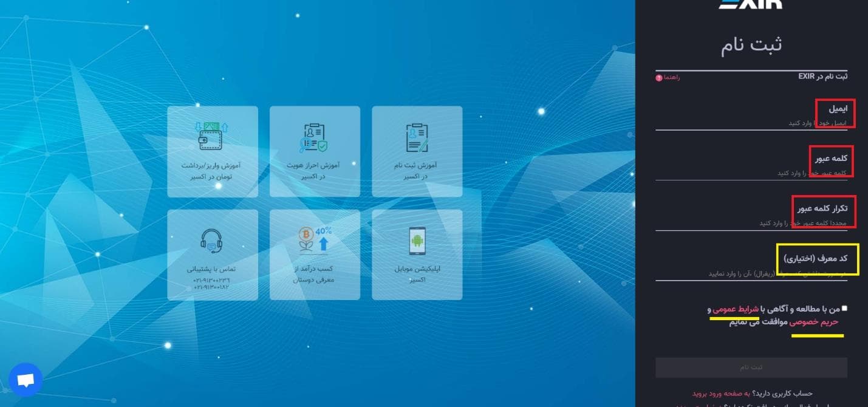Focus the تکرار کلمه عبور repeat password field
The width and height of the screenshot is (868, 407).
coord(751,223)
